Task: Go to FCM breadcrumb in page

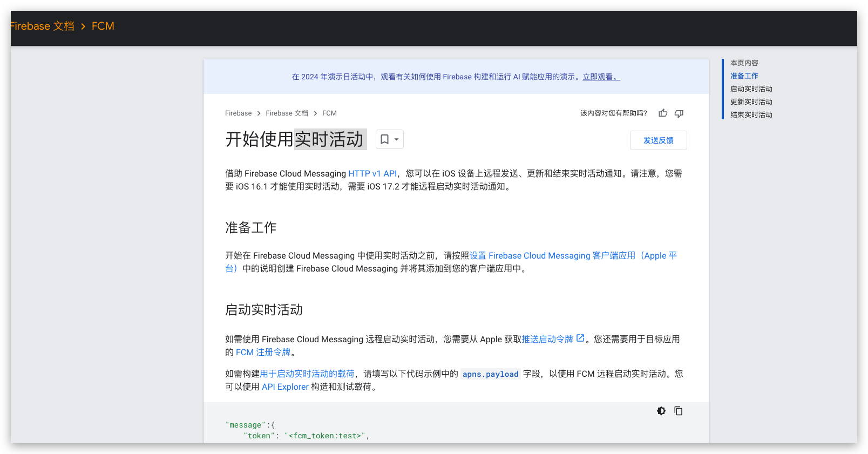Action: coord(329,113)
